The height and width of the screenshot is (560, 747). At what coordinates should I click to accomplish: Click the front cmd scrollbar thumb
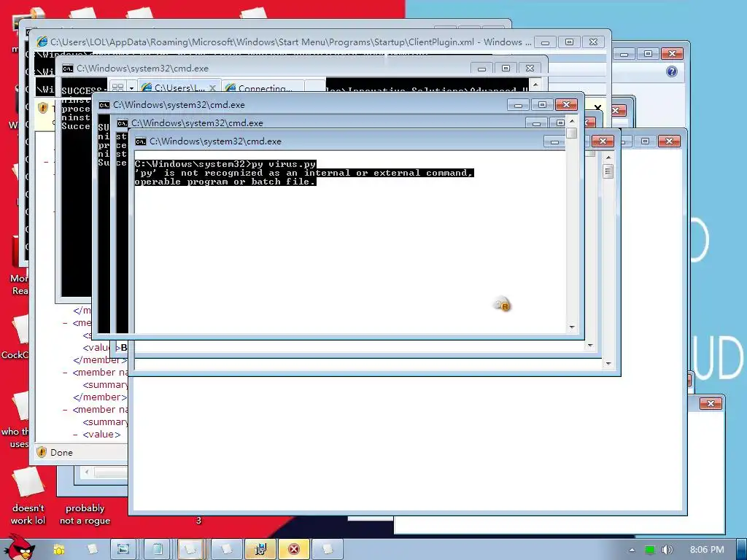(x=608, y=171)
